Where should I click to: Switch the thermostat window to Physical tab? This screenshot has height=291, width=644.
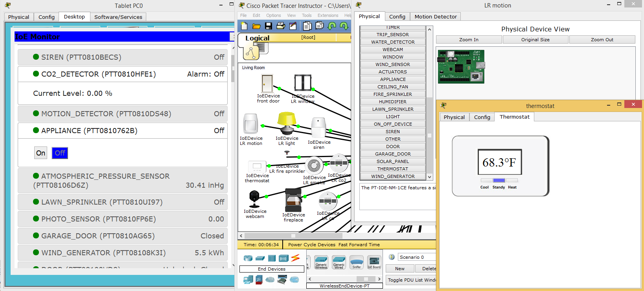[454, 117]
